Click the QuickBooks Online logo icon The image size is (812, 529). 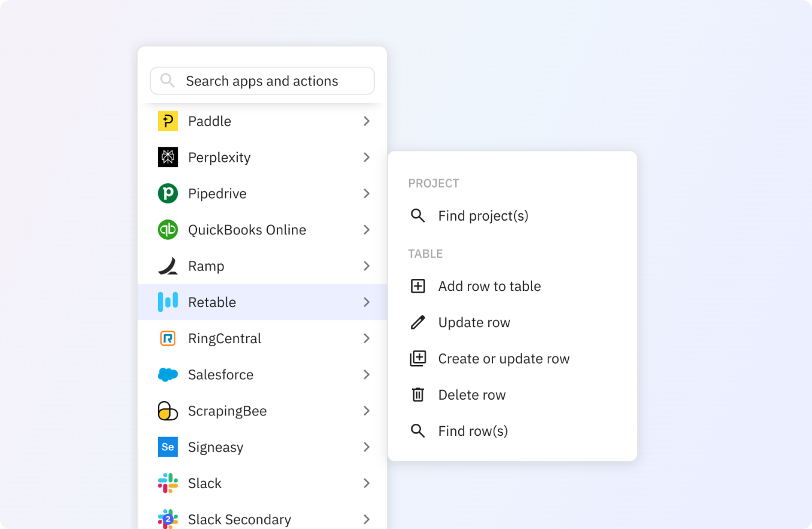[168, 230]
